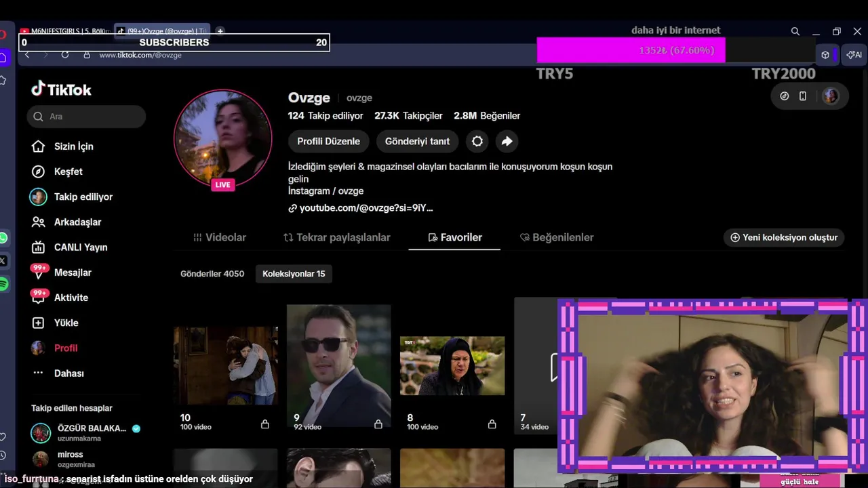Click home icon in Opera sidebar
The image size is (868, 488).
3,58
